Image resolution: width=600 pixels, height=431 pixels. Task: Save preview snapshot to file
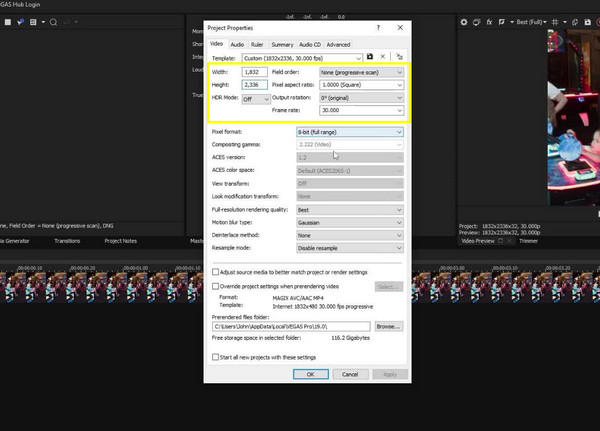587,22
